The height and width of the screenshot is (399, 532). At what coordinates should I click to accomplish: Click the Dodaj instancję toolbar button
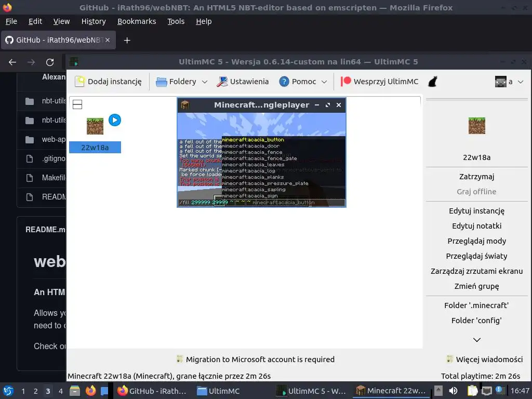[x=108, y=82]
